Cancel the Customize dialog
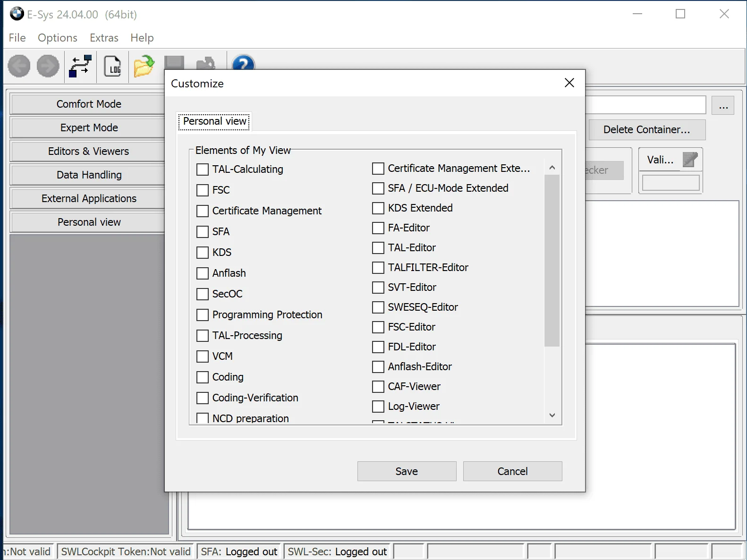Screen dimensions: 747x560 click(x=512, y=471)
